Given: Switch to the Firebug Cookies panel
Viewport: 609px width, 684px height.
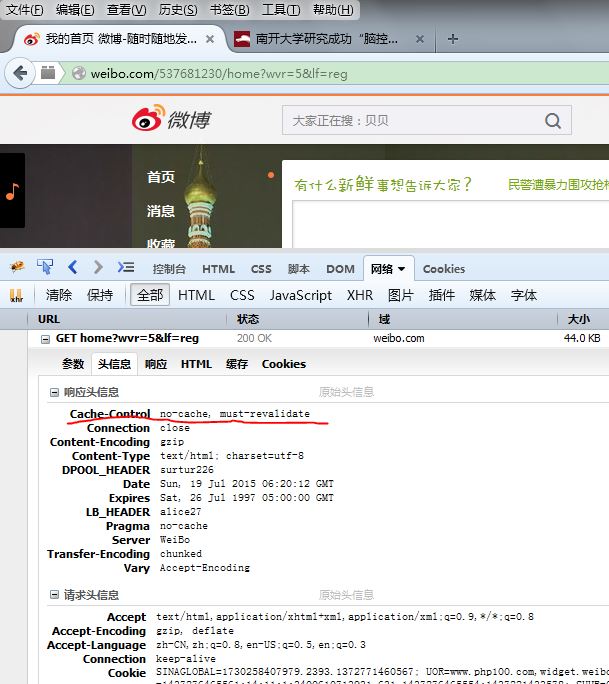Looking at the screenshot, I should click(x=444, y=269).
